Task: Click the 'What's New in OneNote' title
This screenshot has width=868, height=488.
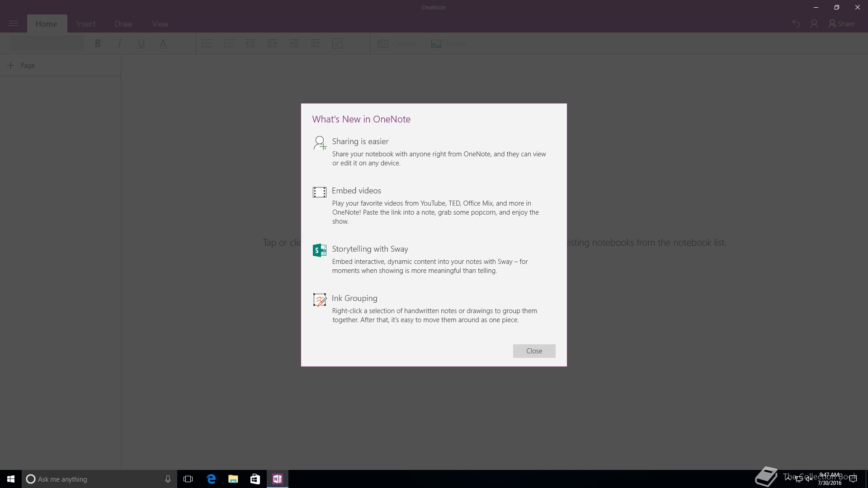Action: click(361, 119)
